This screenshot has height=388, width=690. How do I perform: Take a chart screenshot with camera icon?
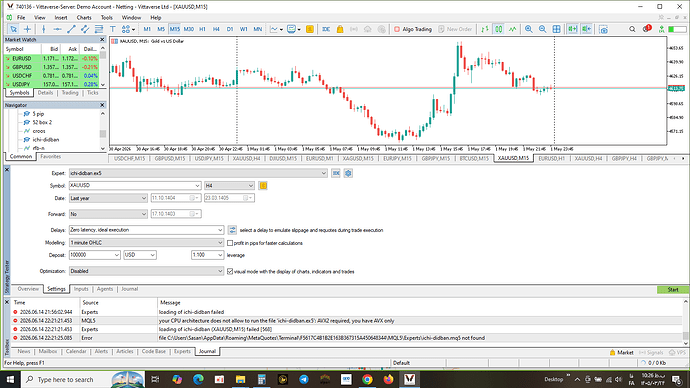(603, 29)
